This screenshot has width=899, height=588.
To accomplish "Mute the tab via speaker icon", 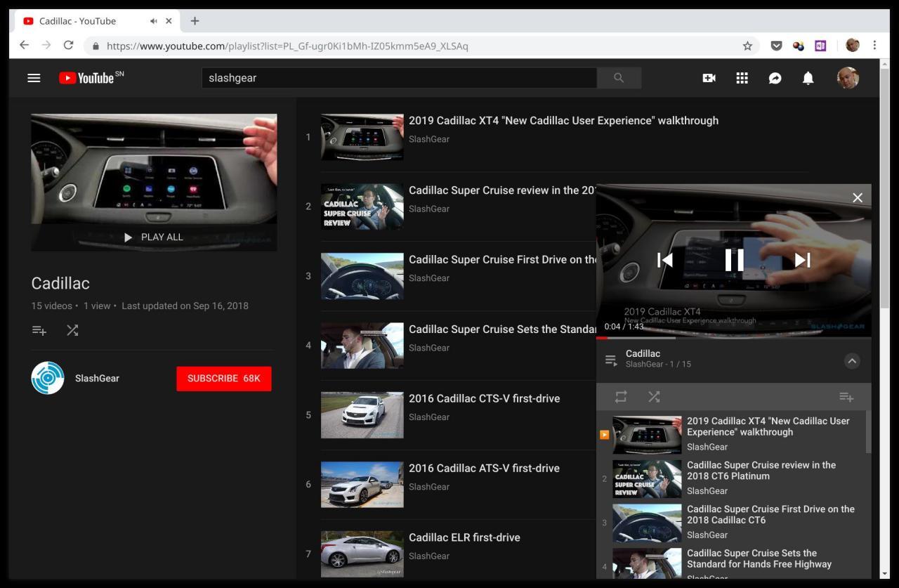I will point(153,21).
